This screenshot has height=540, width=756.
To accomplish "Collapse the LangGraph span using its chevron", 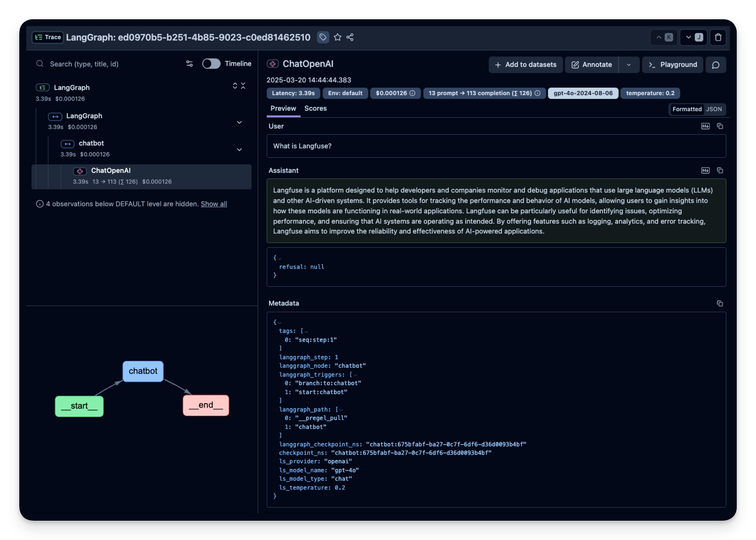I will point(239,122).
